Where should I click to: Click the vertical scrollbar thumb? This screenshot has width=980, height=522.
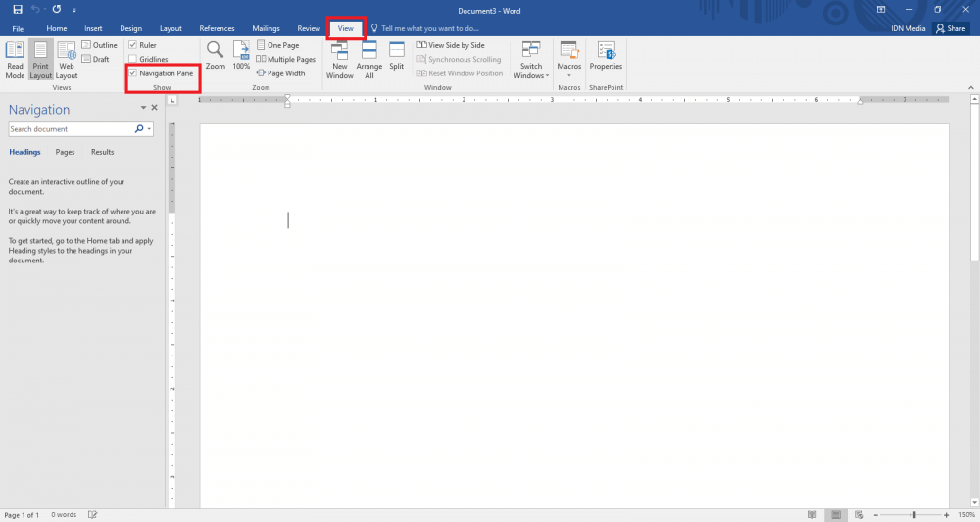click(x=974, y=183)
